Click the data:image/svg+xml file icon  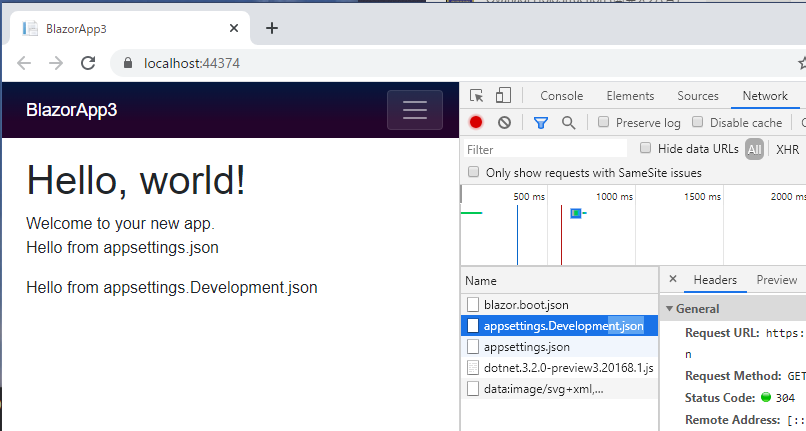tap(473, 389)
